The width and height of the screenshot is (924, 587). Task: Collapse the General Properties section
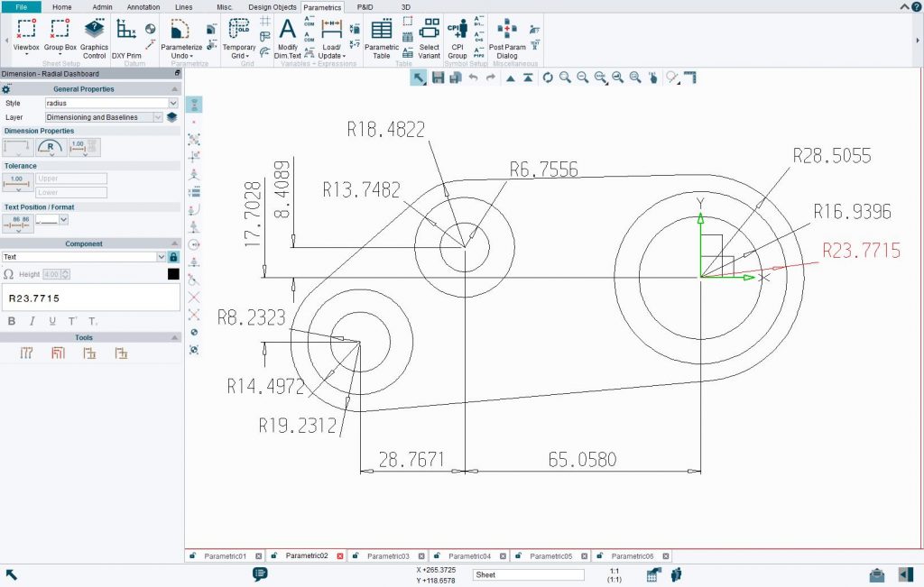pos(174,88)
